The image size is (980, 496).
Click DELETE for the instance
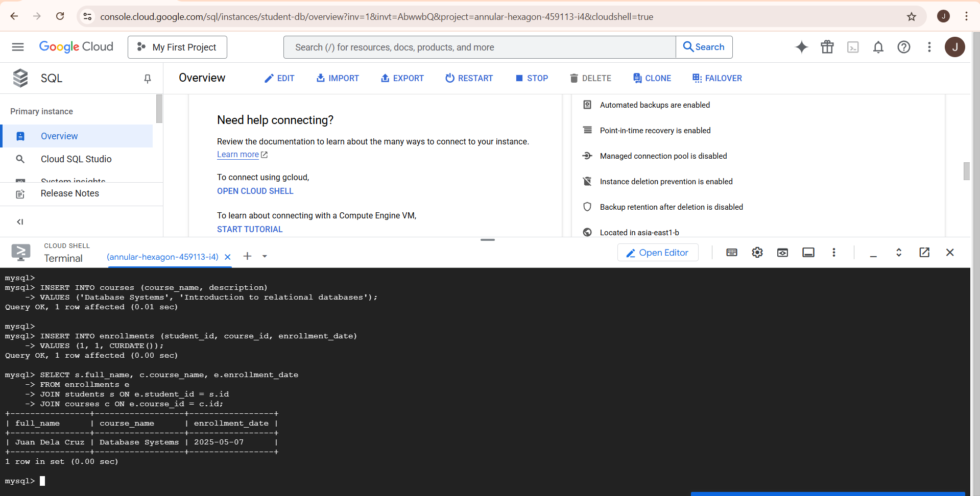(x=590, y=78)
